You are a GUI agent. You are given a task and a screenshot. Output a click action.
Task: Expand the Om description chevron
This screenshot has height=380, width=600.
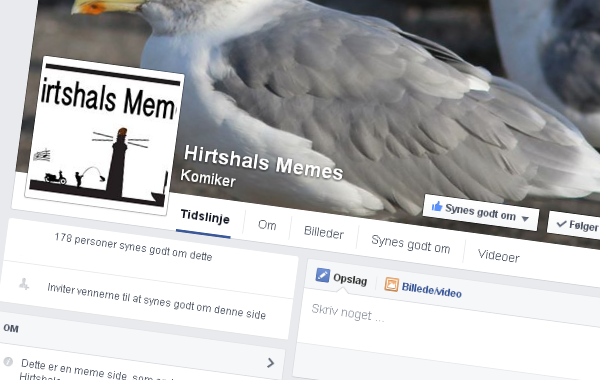[271, 363]
